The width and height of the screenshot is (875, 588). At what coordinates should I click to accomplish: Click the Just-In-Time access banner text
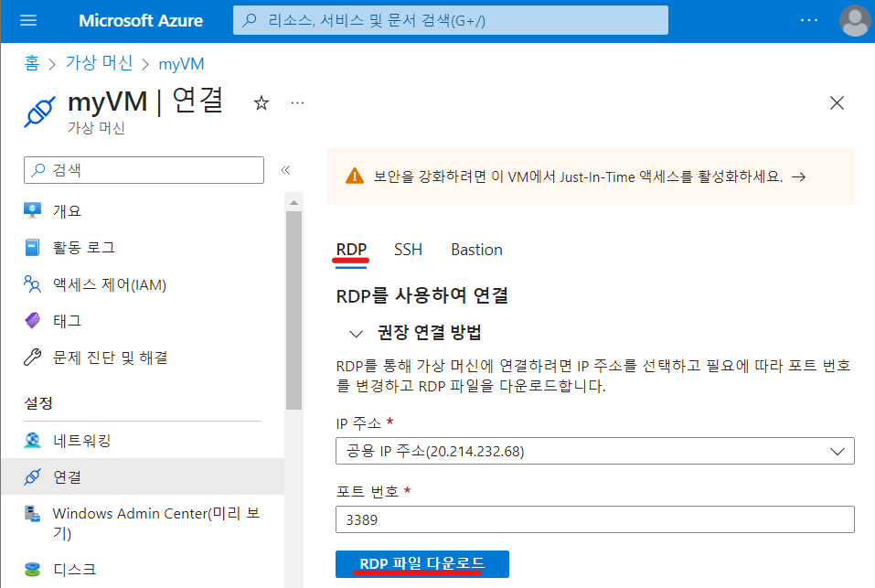pos(578,176)
